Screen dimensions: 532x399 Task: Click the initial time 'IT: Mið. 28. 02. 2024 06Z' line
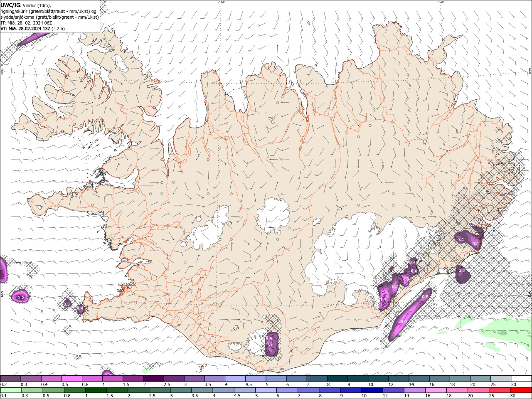tap(26, 23)
